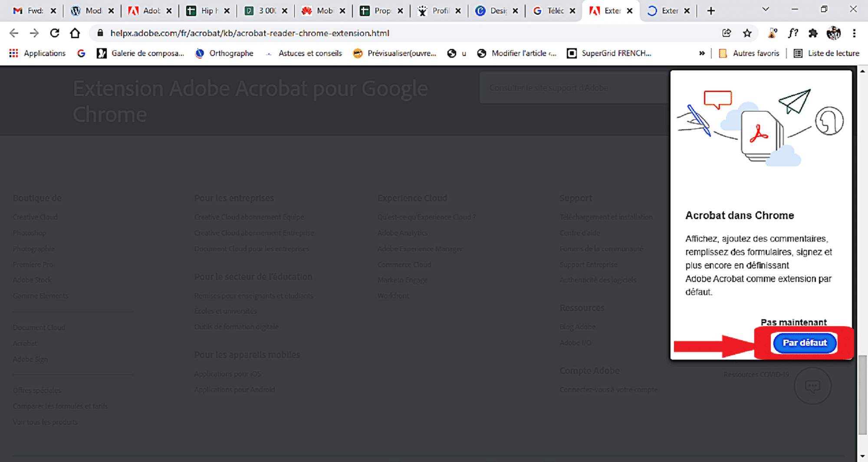Open the Photoshop footer link
Image resolution: width=868 pixels, height=462 pixels.
pyautogui.click(x=30, y=233)
